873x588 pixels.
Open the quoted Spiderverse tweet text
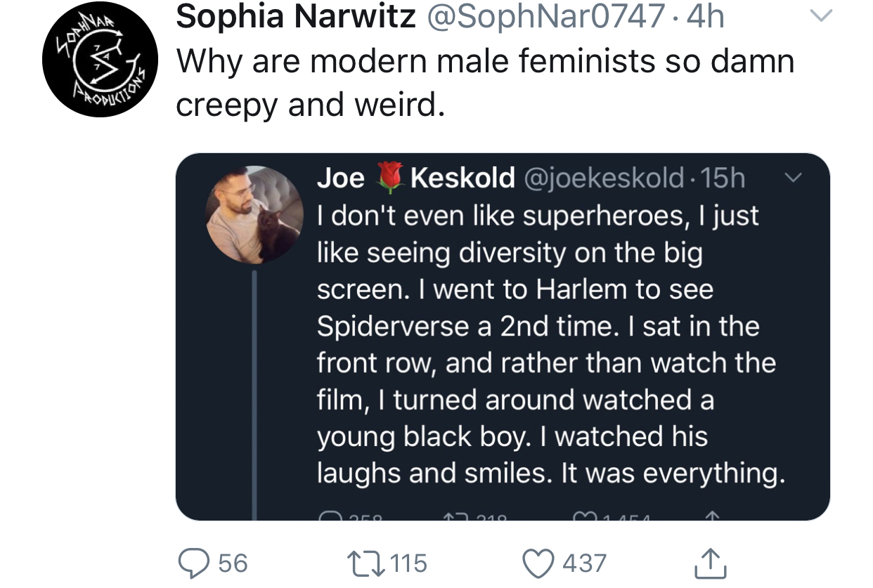[x=550, y=344]
